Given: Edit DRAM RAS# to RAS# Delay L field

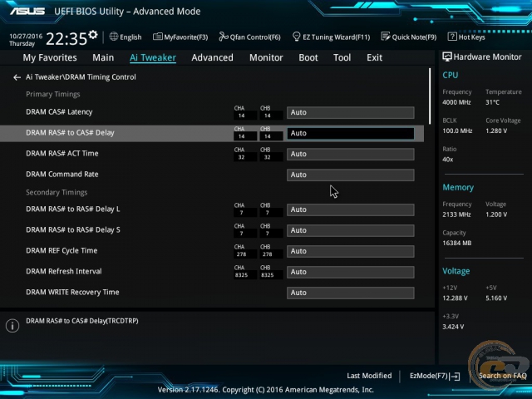Looking at the screenshot, I should (351, 209).
